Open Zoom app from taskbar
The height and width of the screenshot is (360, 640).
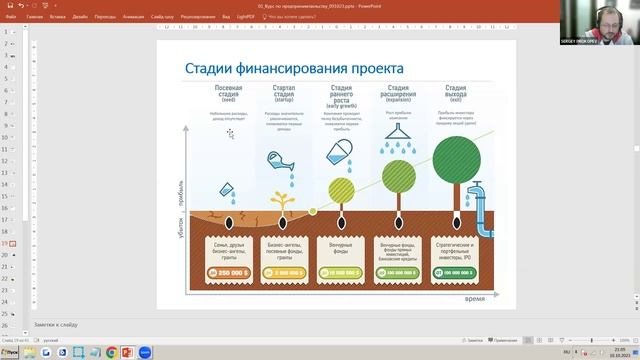point(144,352)
